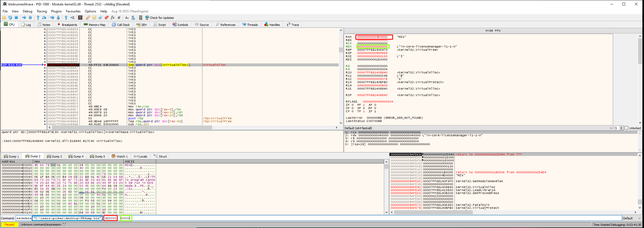Open the Debug menu
Viewport: 644px width, 228px height.
click(27, 11)
